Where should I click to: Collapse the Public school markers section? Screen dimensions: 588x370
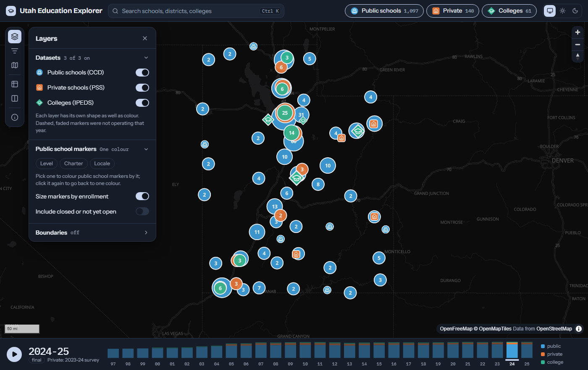92,149
